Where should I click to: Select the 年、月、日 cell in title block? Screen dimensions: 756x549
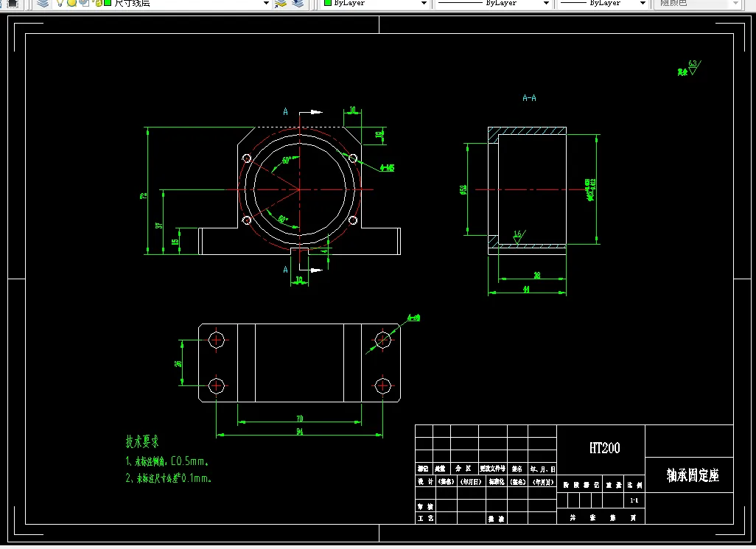coord(542,469)
